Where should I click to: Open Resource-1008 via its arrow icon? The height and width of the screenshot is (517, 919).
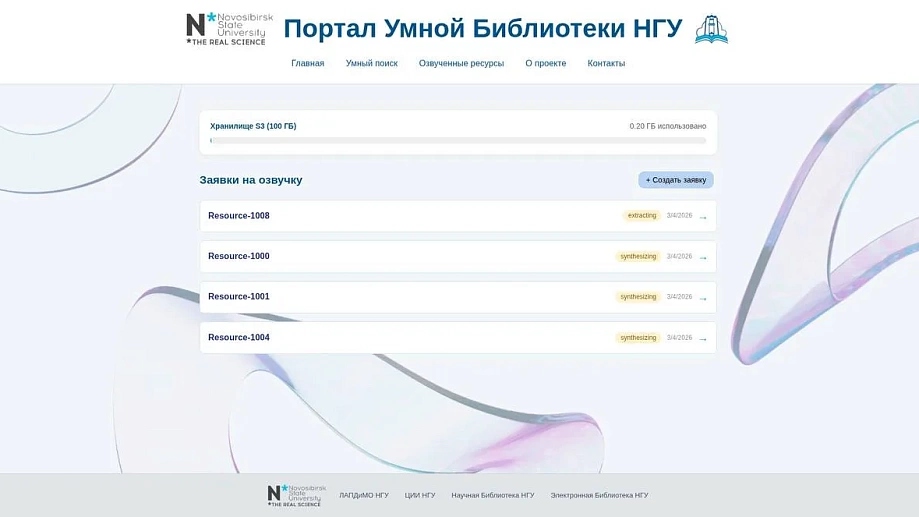[x=703, y=217]
